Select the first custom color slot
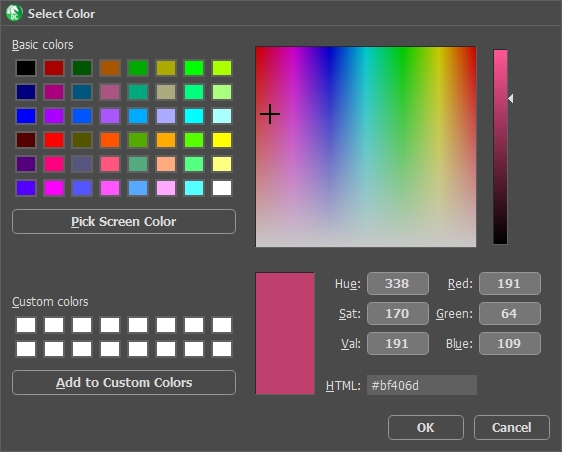Image resolution: width=562 pixels, height=452 pixels. (x=26, y=325)
